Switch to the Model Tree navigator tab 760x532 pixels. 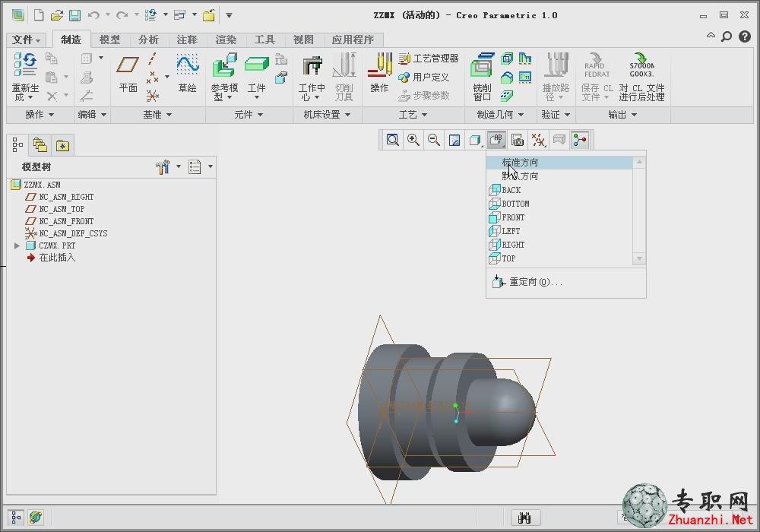17,145
